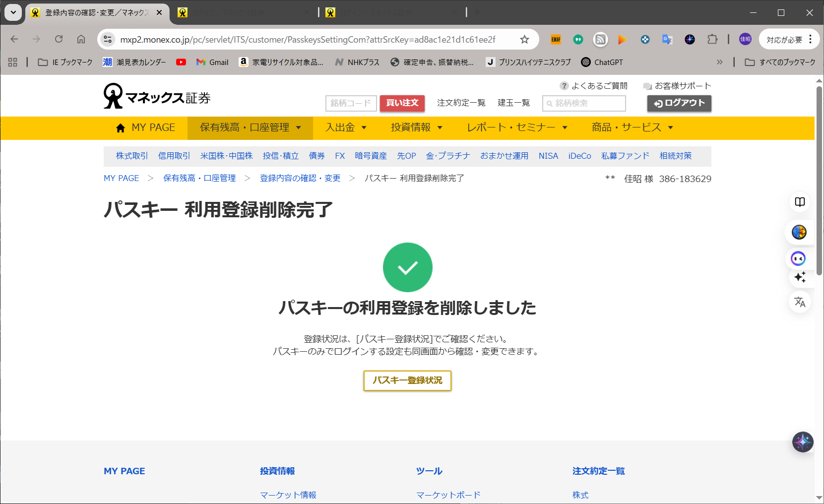Switch to the first tab 登録内容の確認・変更

pyautogui.click(x=97, y=12)
